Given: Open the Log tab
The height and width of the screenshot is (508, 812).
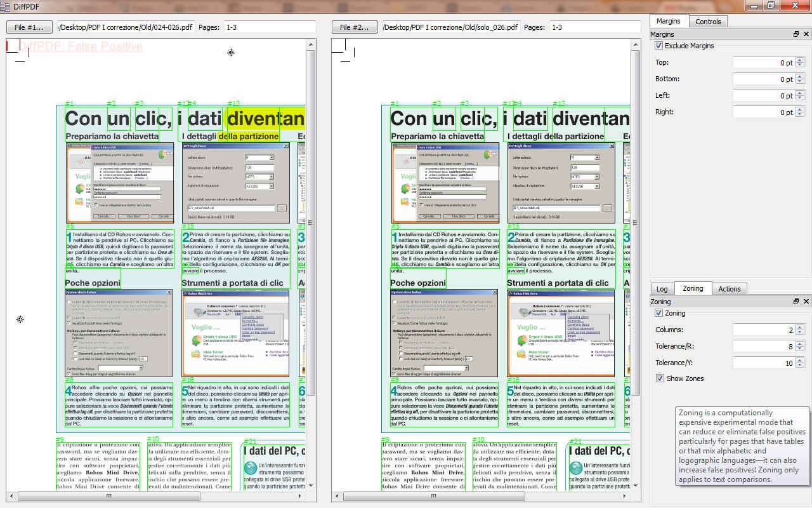Looking at the screenshot, I should 662,289.
